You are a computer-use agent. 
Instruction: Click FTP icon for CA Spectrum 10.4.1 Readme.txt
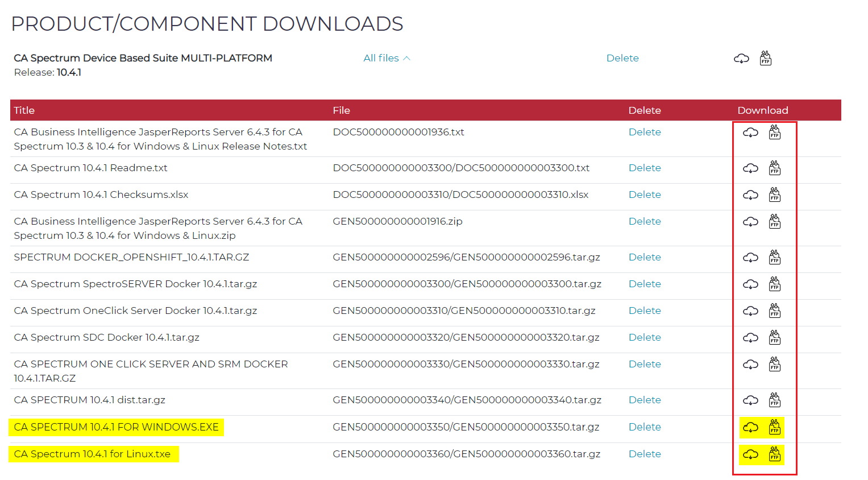tap(775, 168)
